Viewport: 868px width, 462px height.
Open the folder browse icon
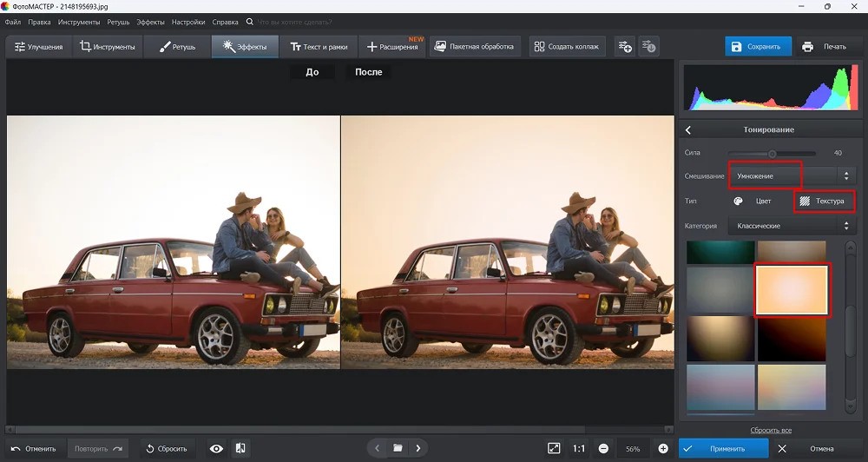tap(398, 448)
